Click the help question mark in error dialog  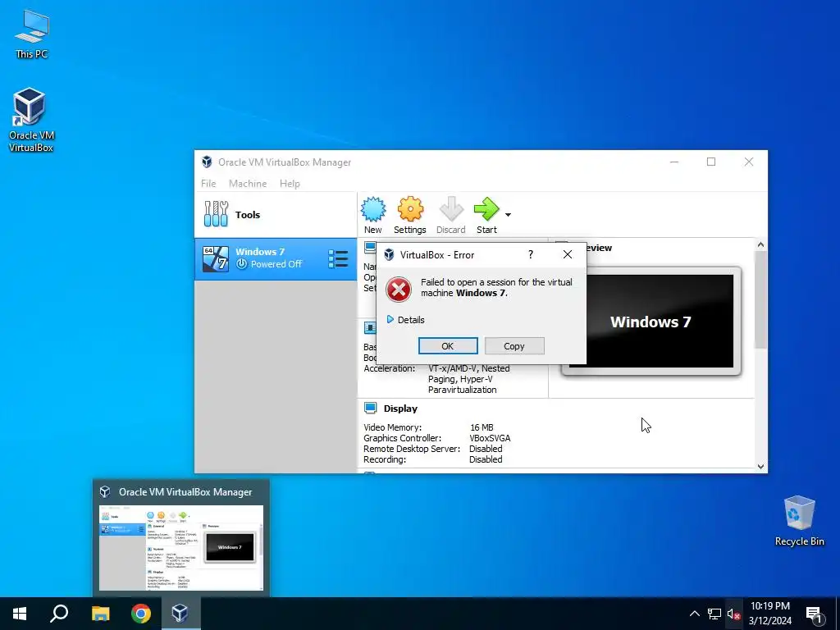(531, 254)
